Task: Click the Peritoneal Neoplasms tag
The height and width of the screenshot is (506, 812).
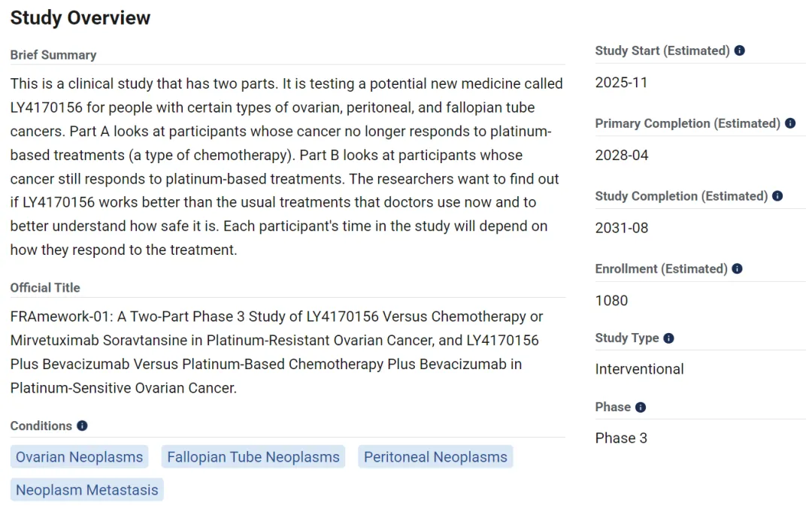Action: pos(435,457)
